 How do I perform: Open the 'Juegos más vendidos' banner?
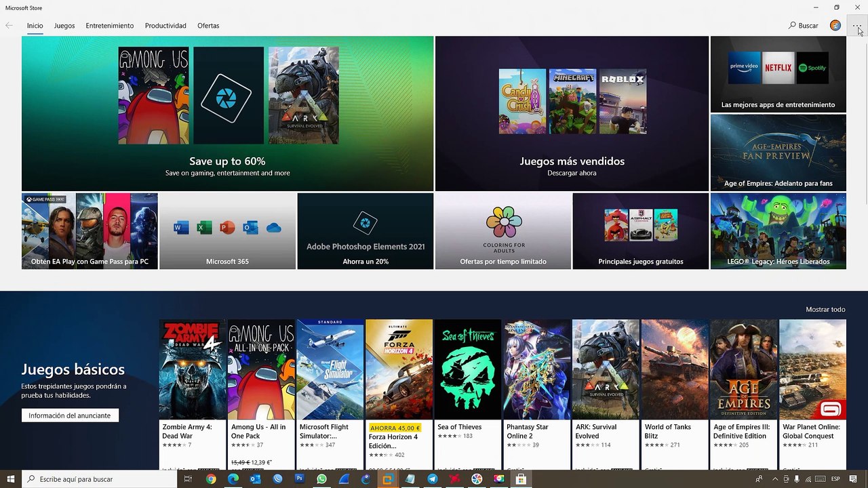coord(572,113)
